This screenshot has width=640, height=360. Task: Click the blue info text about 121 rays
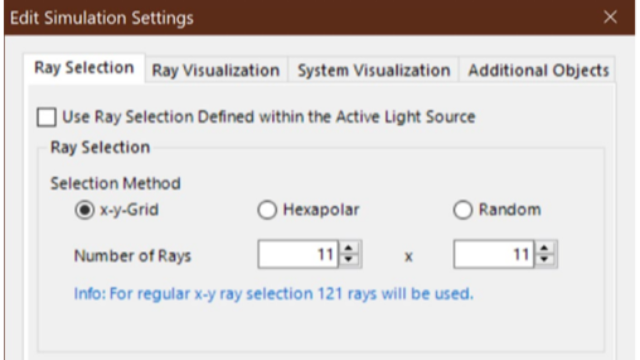tap(273, 294)
